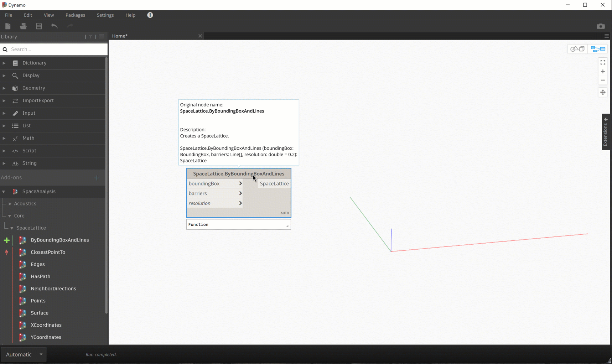Collapse the Extensions side panel
Image resolution: width=612 pixels, height=364 pixels.
point(606,119)
